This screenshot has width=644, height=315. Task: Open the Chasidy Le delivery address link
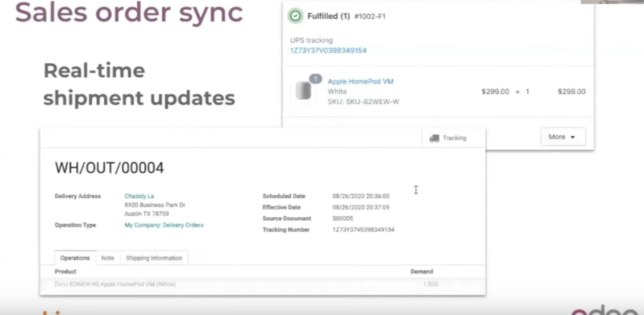click(x=139, y=196)
